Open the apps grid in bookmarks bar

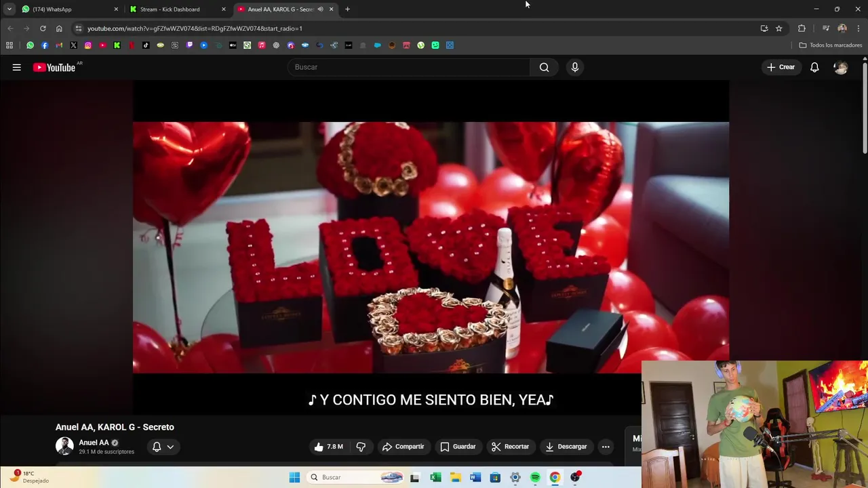point(9,45)
